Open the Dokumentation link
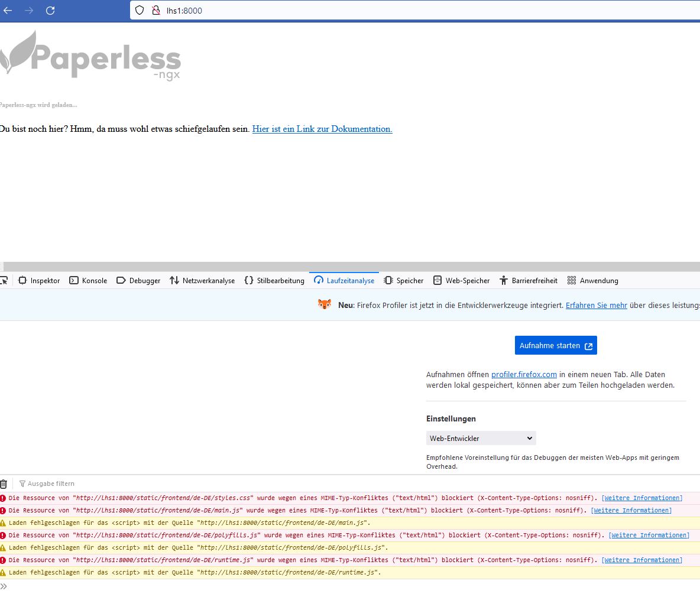 (322, 129)
